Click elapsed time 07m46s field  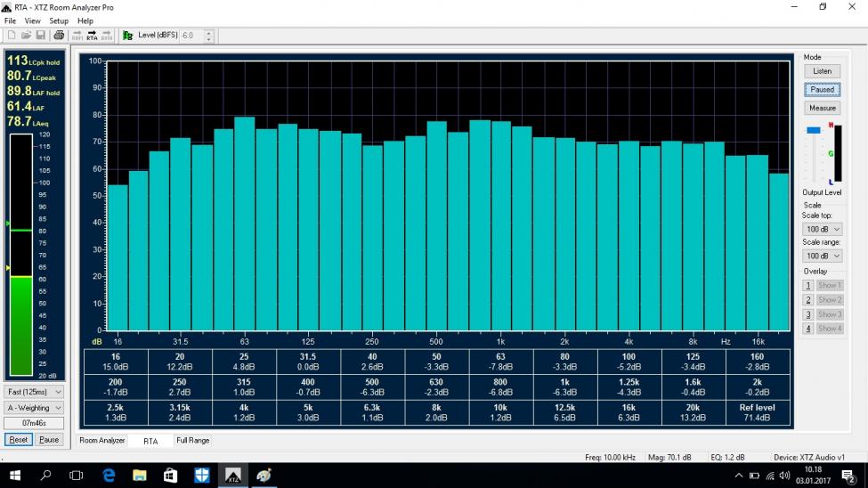34,423
